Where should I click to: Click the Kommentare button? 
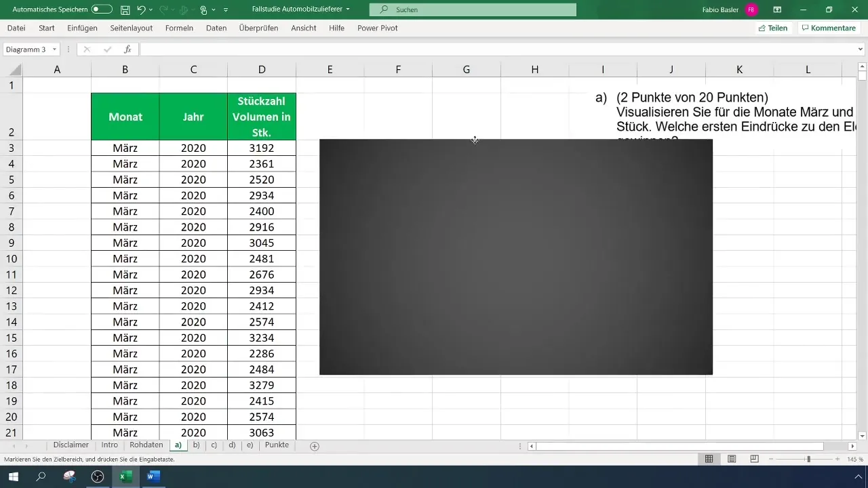click(829, 28)
